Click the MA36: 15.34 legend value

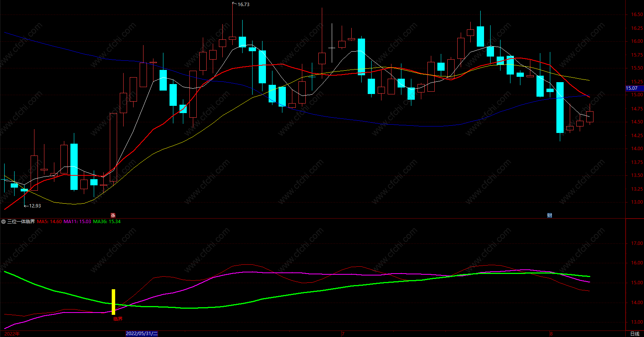pyautogui.click(x=107, y=222)
